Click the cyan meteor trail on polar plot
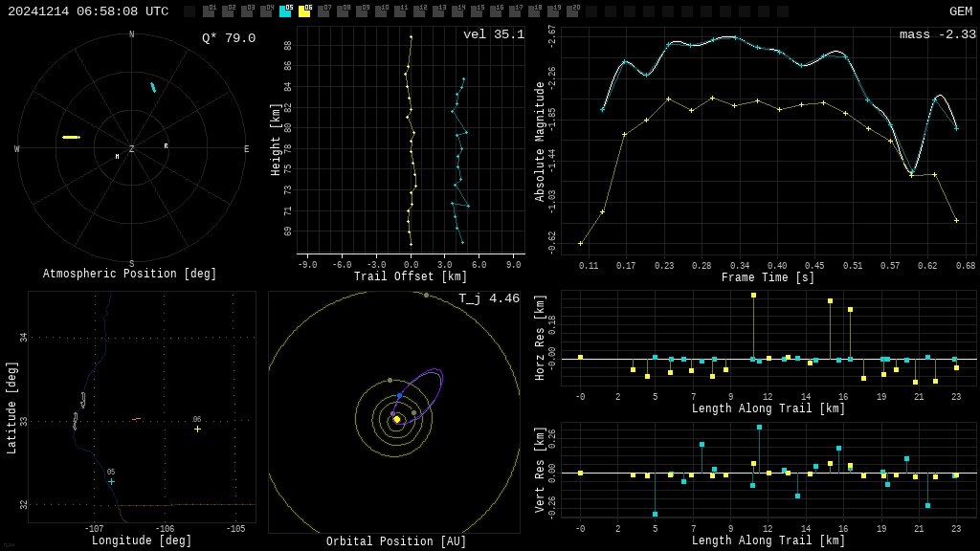Image resolution: width=980 pixels, height=551 pixels. pos(152,87)
